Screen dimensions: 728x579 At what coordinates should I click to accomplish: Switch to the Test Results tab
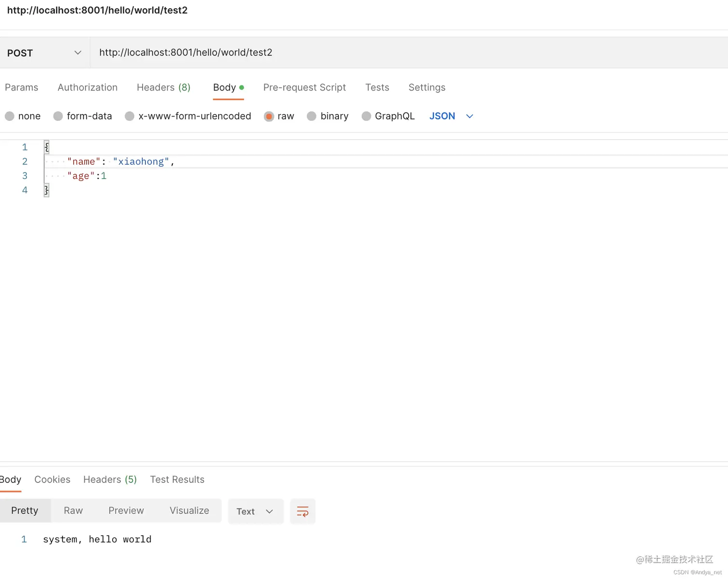(177, 480)
